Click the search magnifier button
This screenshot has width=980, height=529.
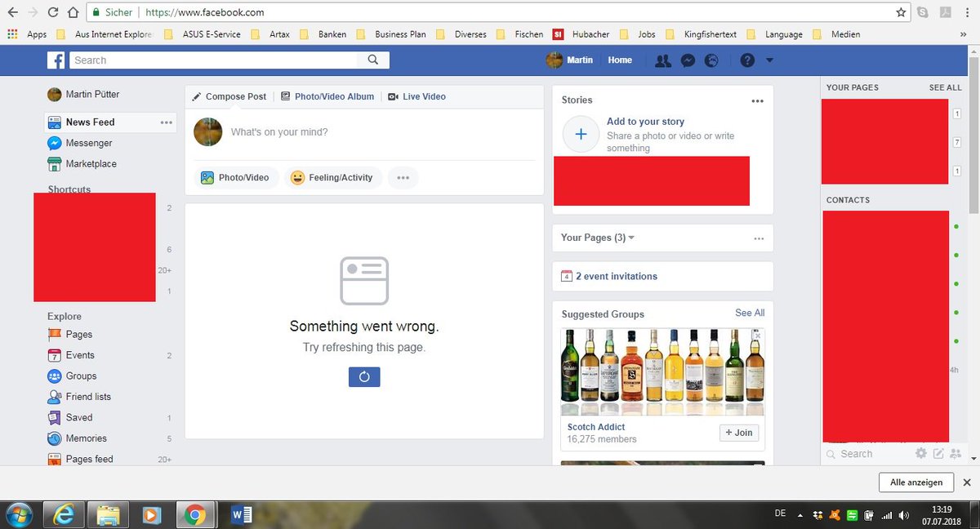click(373, 60)
